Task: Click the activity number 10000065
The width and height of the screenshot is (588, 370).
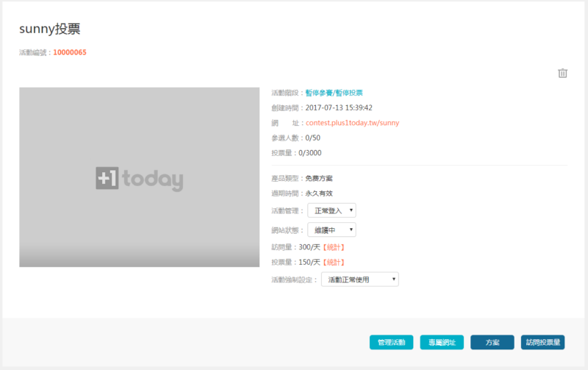Action: point(70,52)
